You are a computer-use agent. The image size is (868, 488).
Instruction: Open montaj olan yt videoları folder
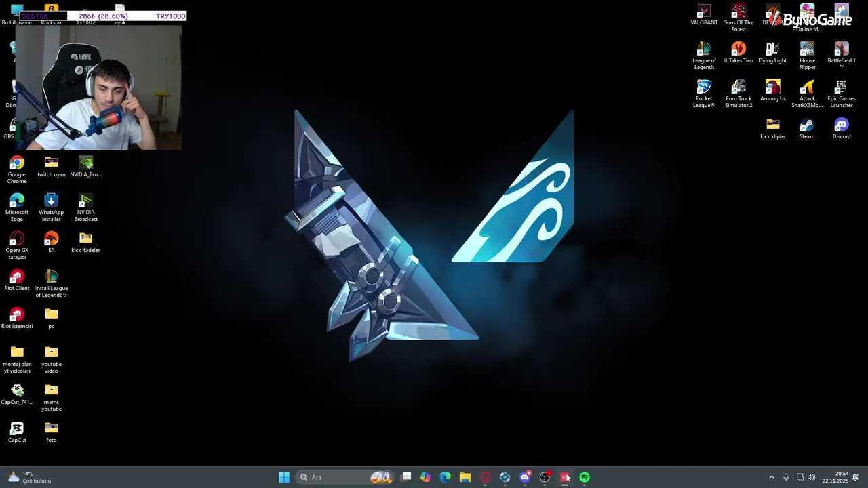(x=17, y=360)
